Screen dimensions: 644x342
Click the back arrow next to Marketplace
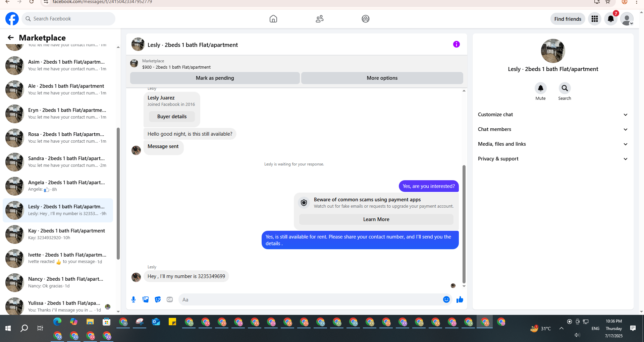click(x=11, y=38)
